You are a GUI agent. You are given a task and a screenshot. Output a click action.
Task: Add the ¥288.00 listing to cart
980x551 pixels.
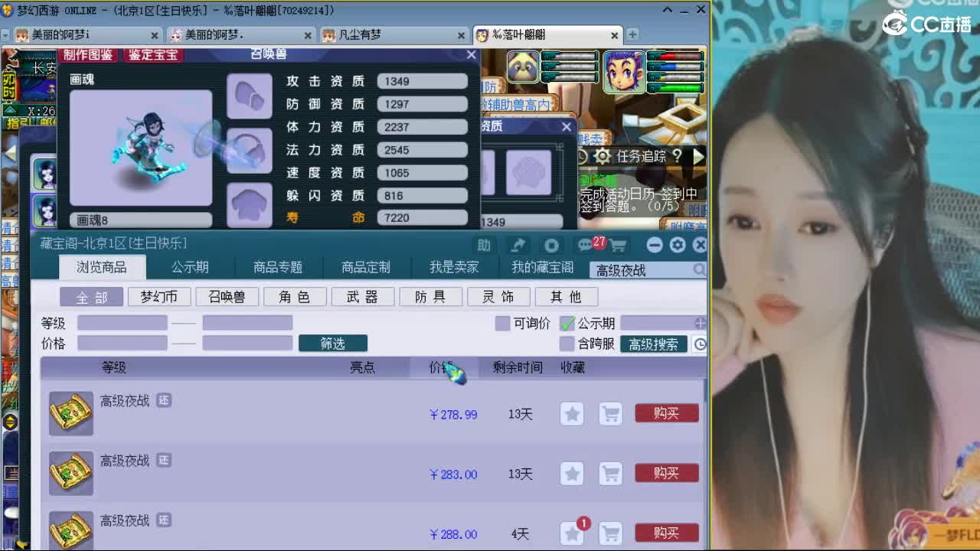click(x=610, y=533)
